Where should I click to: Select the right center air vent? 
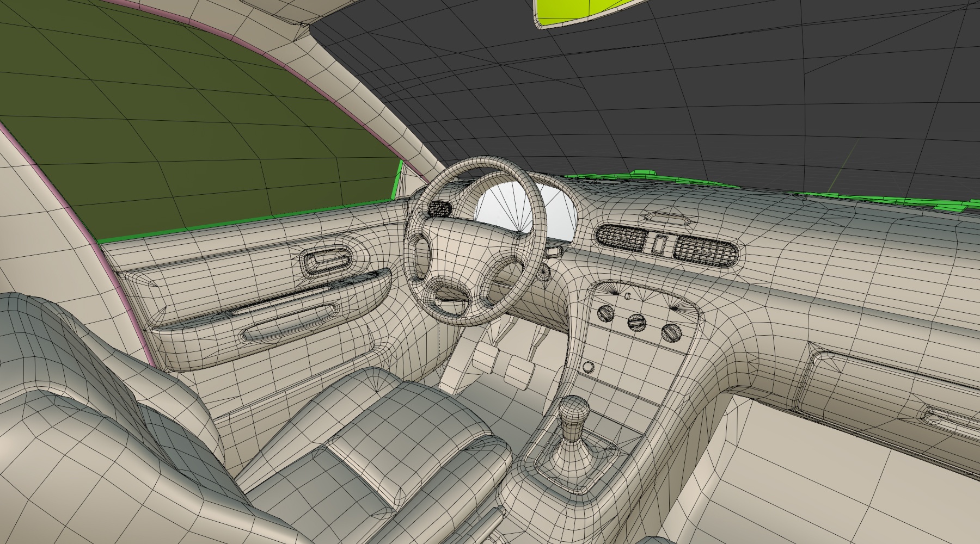[706, 251]
